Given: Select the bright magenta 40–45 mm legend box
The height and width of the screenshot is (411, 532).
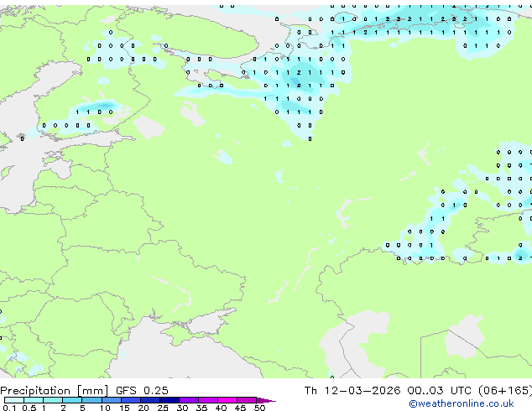Looking at the screenshot, I should (227, 400).
